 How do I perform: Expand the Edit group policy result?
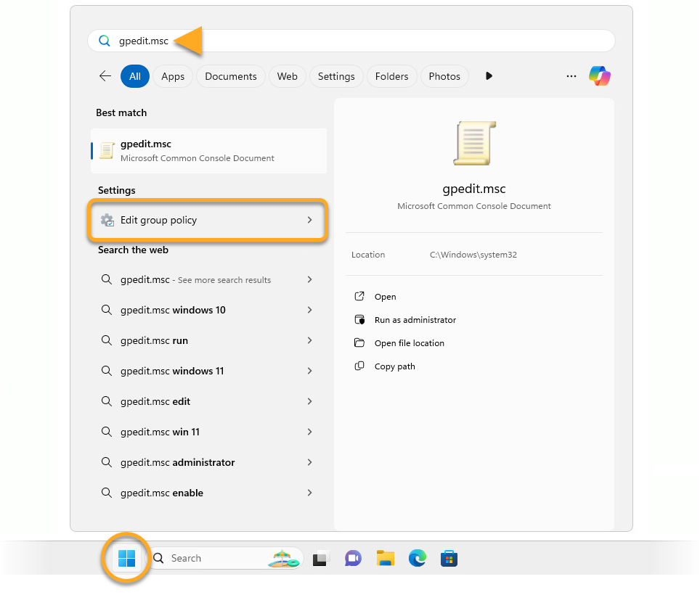tap(309, 220)
